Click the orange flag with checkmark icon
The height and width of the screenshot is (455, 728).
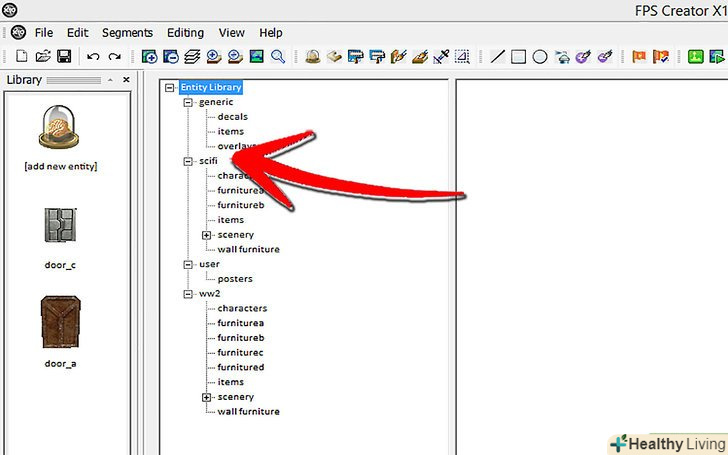[661, 57]
